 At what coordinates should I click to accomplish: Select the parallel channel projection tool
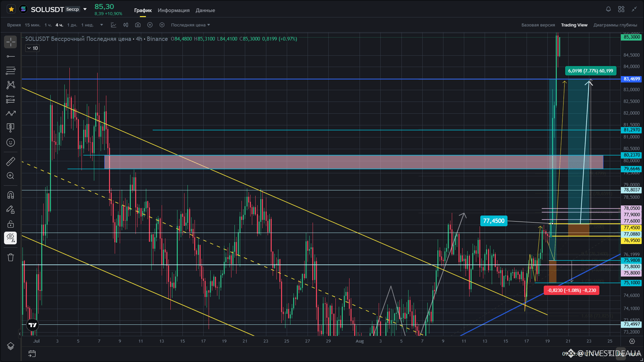point(11,99)
